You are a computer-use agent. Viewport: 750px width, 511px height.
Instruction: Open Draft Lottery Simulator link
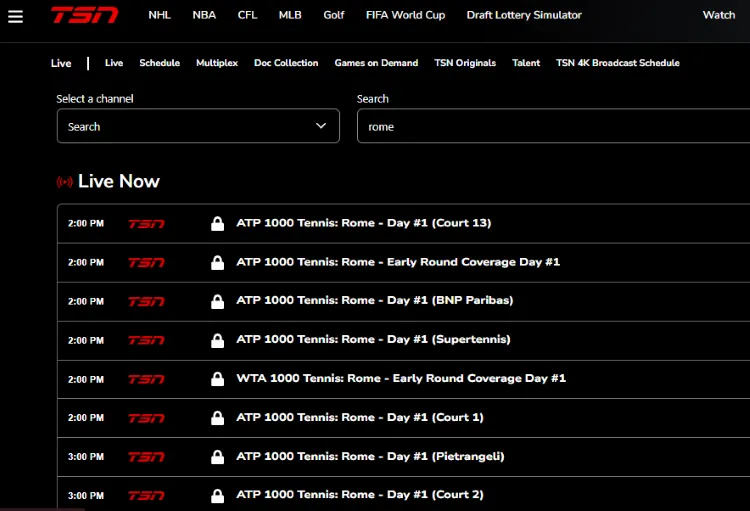(524, 15)
